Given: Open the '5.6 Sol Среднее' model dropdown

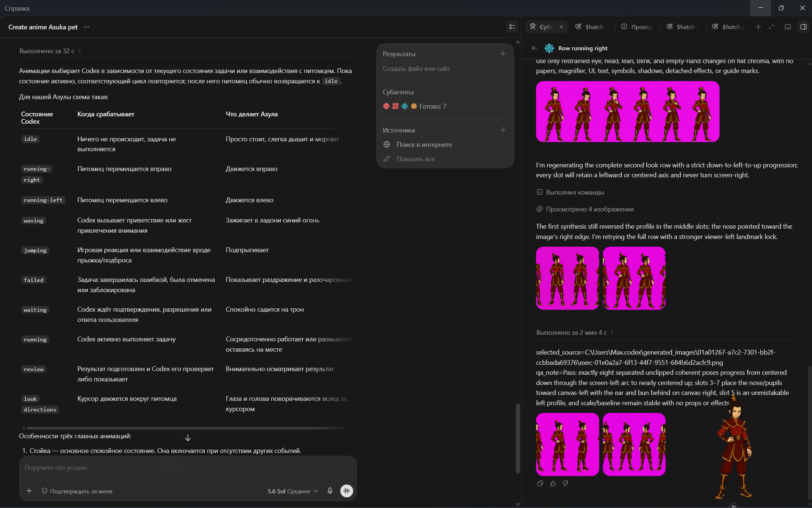Looking at the screenshot, I should 293,491.
